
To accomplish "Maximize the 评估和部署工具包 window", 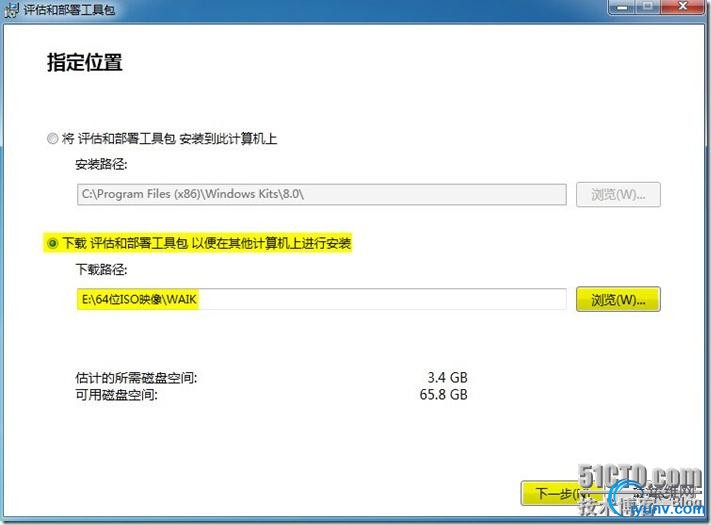I will coord(649,7).
